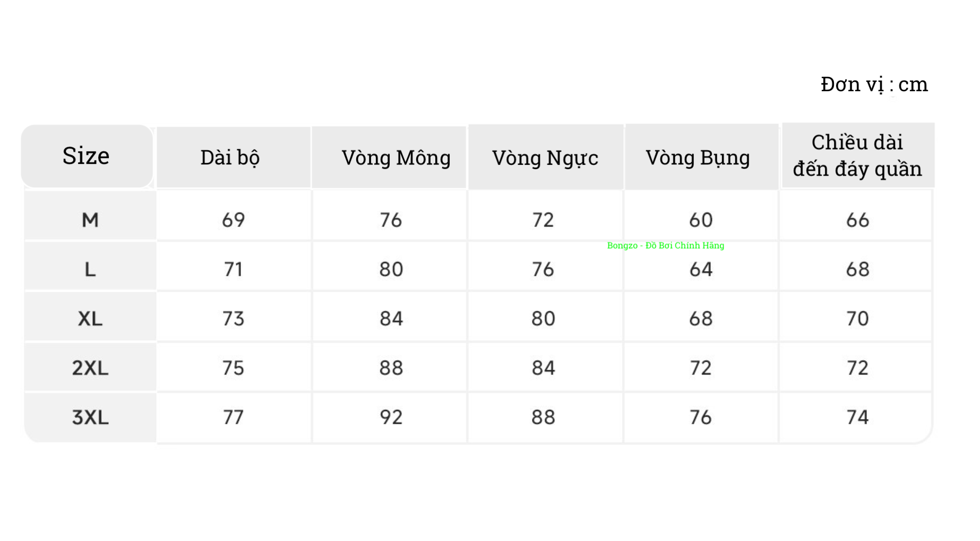Click the 3XL size row label
Screen dimensions: 980x541
[x=90, y=417]
